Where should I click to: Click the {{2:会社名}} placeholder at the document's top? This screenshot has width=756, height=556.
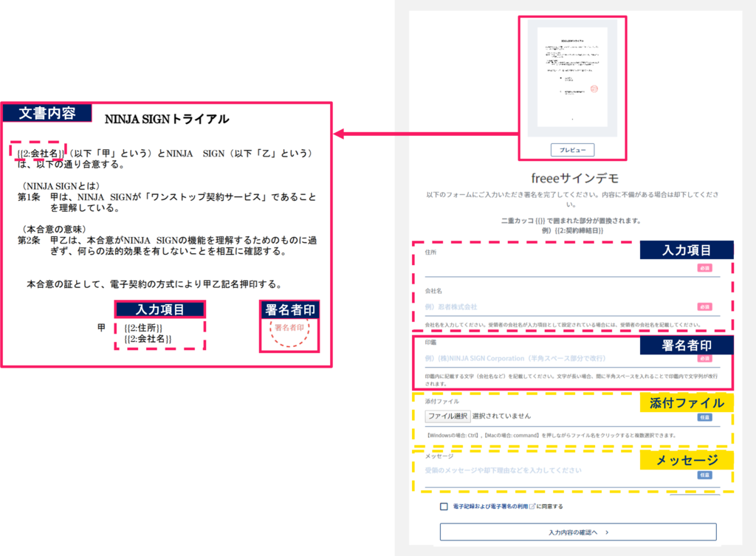point(41,154)
